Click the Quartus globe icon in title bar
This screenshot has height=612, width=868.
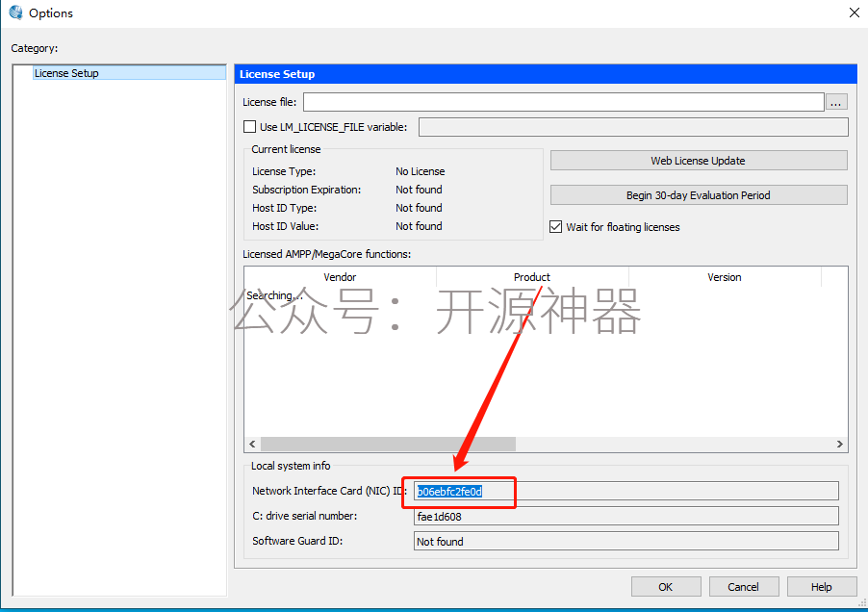tap(16, 13)
